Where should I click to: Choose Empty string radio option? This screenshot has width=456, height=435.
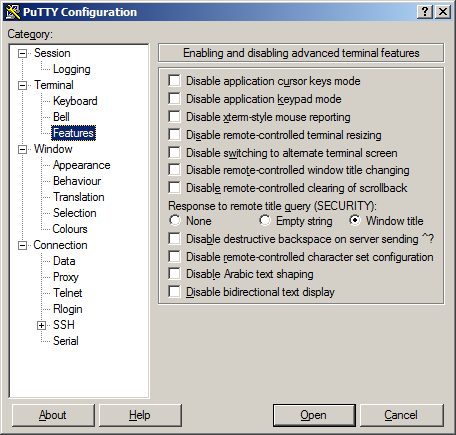point(265,220)
